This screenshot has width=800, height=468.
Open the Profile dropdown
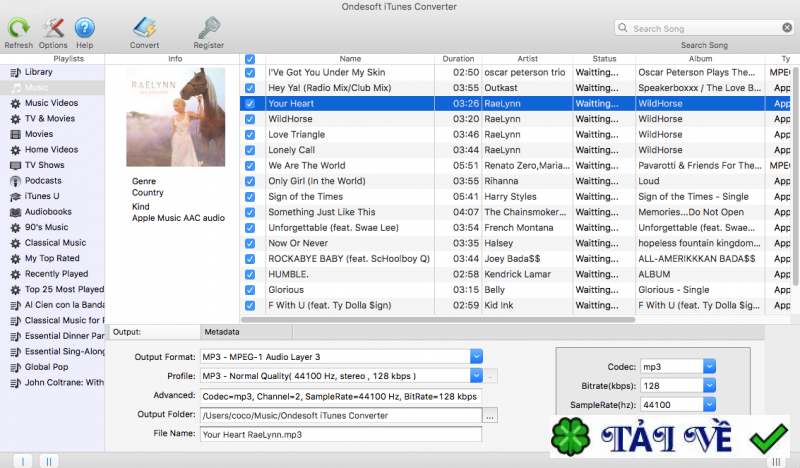click(476, 376)
